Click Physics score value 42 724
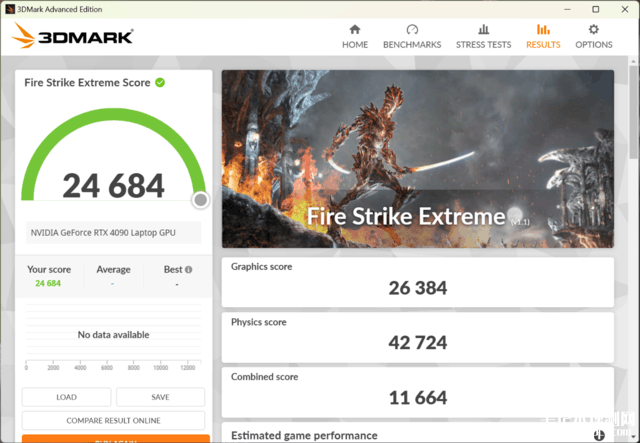The height and width of the screenshot is (443, 640). pyautogui.click(x=418, y=343)
